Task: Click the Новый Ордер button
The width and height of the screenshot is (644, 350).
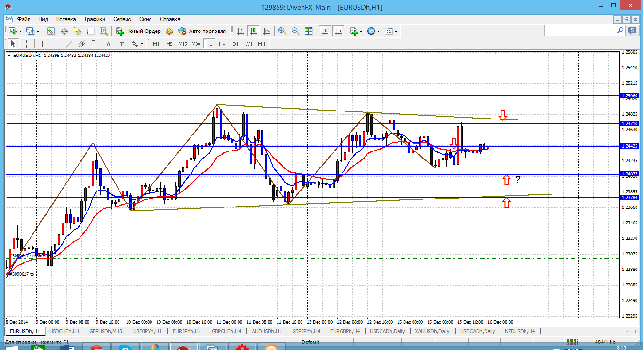Action: [x=138, y=31]
